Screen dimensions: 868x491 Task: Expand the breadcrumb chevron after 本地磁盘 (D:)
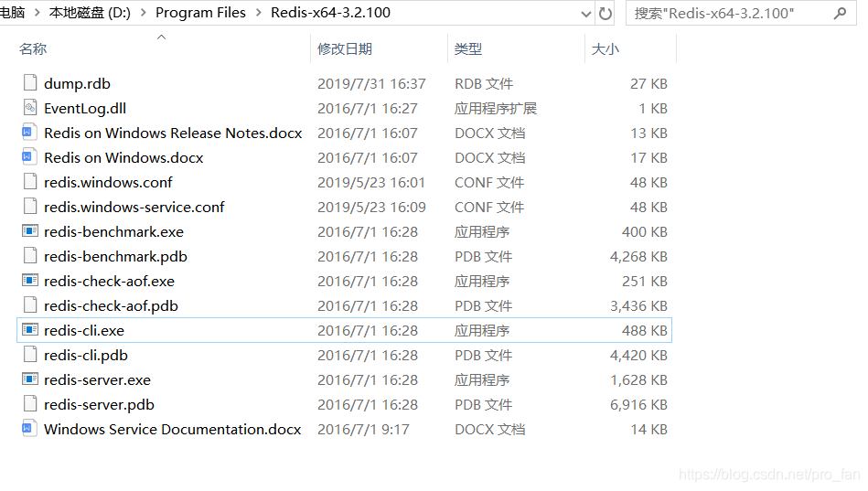coord(144,13)
